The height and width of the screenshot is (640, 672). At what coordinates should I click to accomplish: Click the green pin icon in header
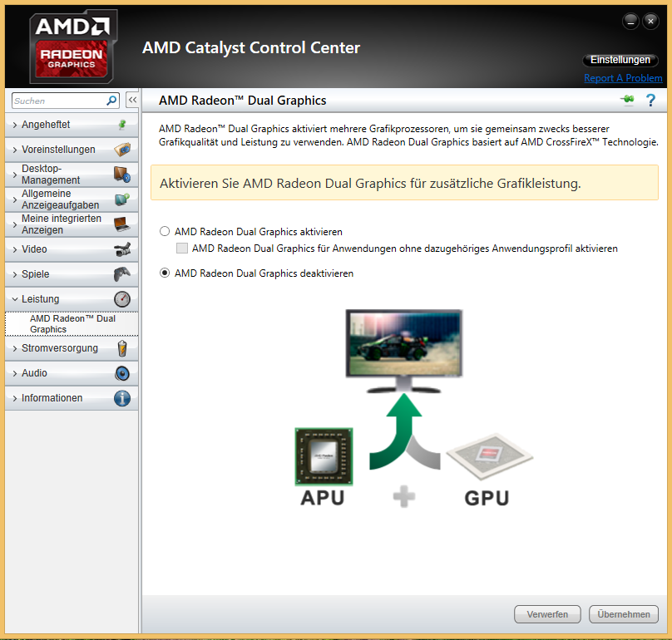coord(627,100)
